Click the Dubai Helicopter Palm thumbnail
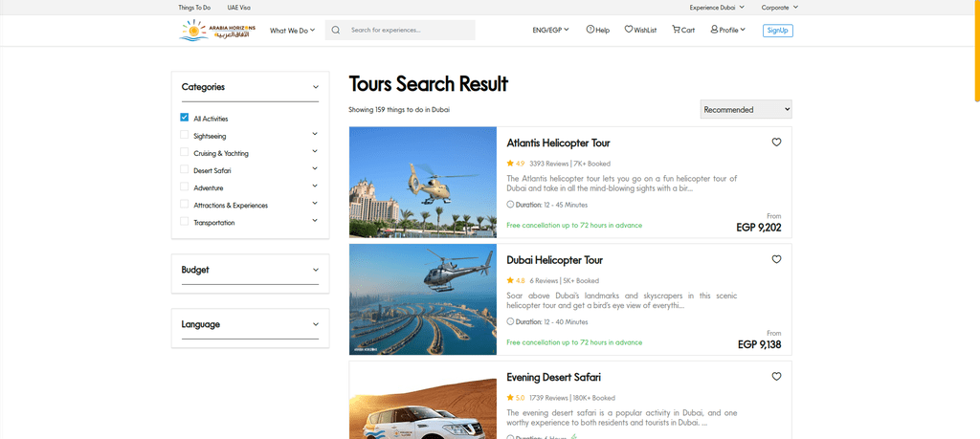Image resolution: width=980 pixels, height=439 pixels. pyautogui.click(x=422, y=299)
